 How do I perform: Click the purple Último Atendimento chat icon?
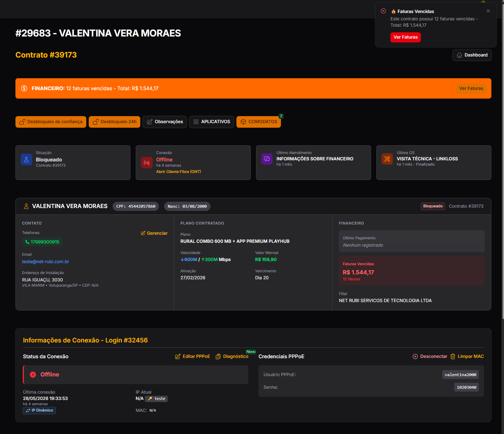(x=267, y=159)
